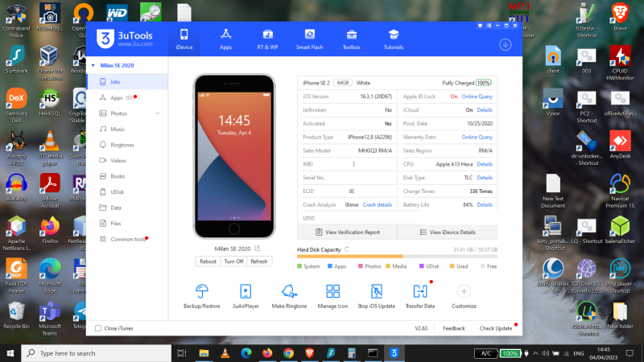Click the Feedback link
This screenshot has width=644, height=362.
pos(454,328)
